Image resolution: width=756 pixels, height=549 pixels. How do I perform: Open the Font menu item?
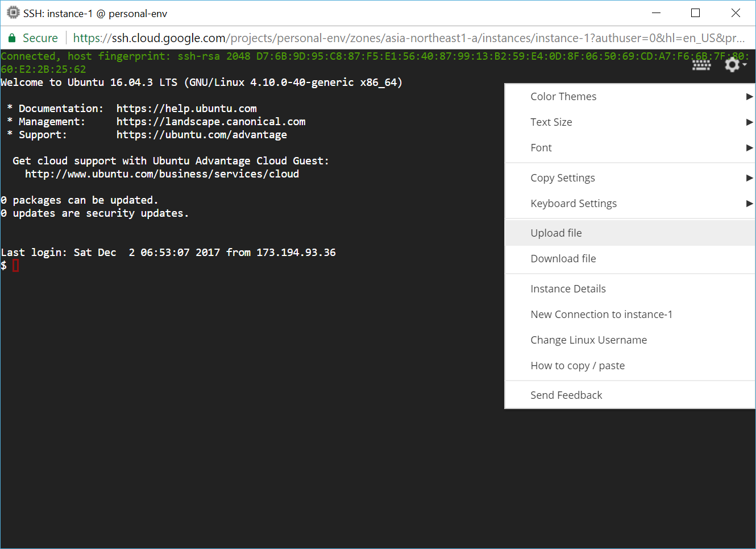click(630, 148)
